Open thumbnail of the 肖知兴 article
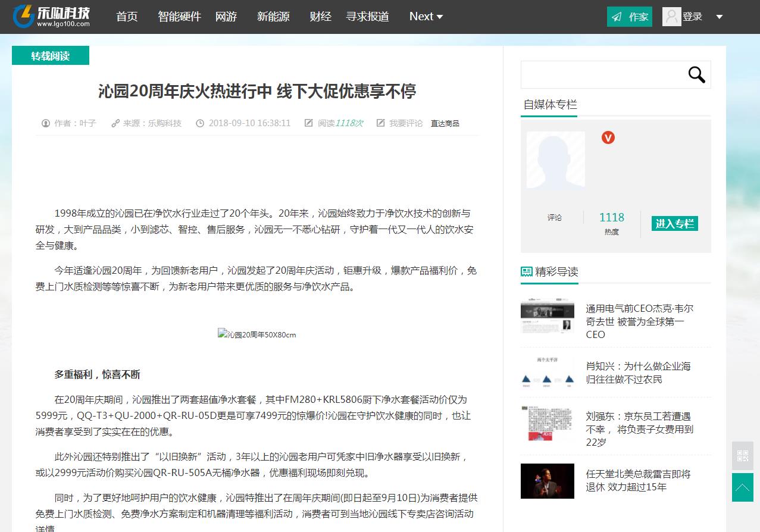Image resolution: width=760 pixels, height=532 pixels. [x=548, y=373]
